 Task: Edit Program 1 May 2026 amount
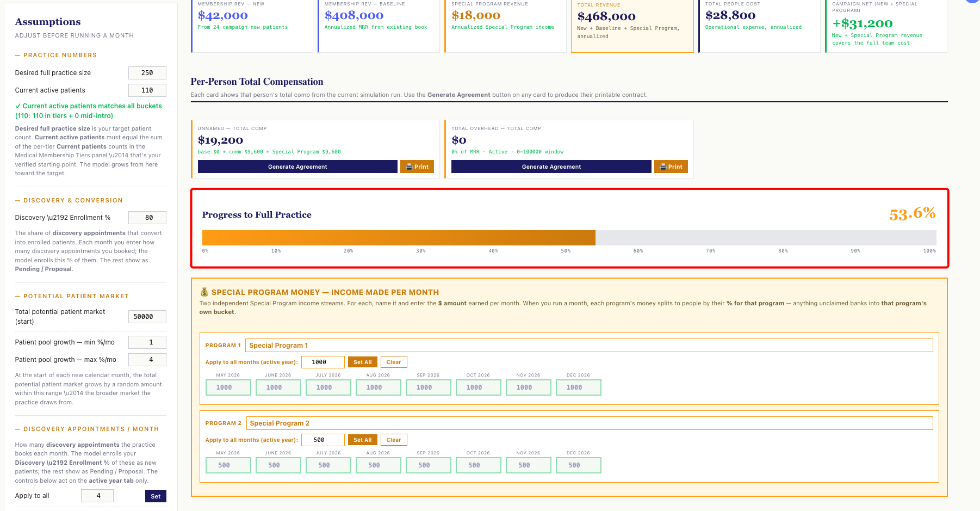click(x=228, y=387)
